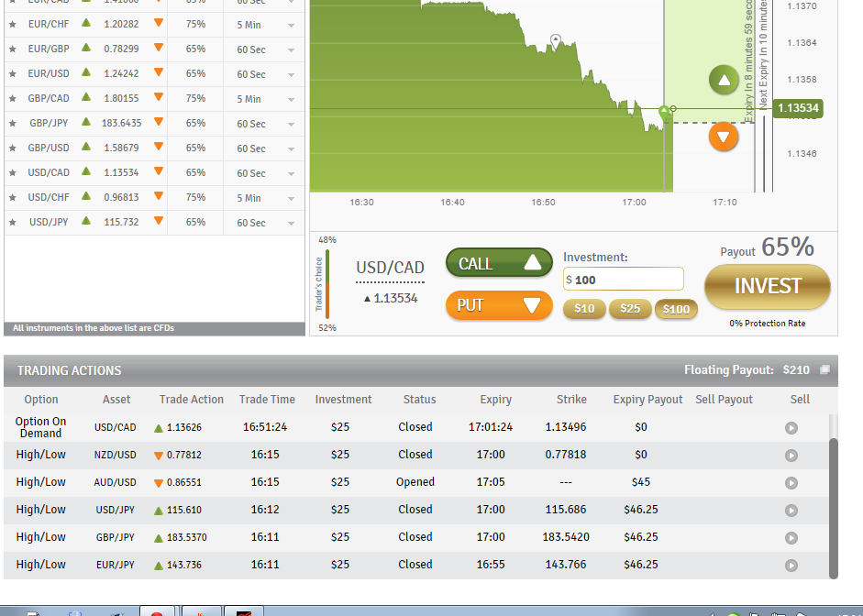Click Trading Actions table scrollbar
The width and height of the screenshot is (863, 616).
(834, 508)
